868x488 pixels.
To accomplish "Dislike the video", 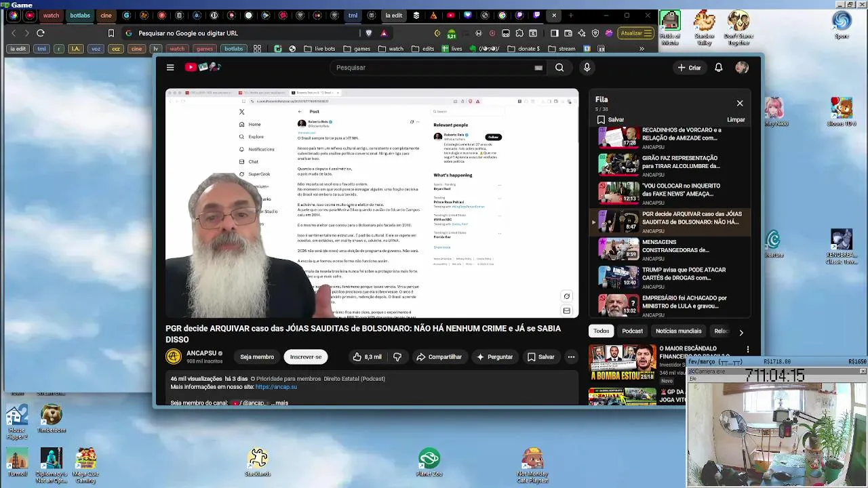I will [397, 357].
